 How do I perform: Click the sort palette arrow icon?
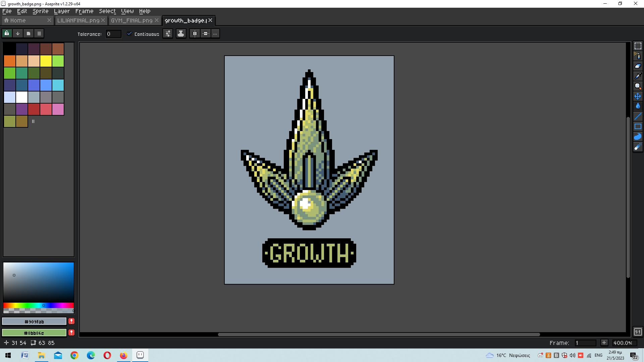click(18, 34)
